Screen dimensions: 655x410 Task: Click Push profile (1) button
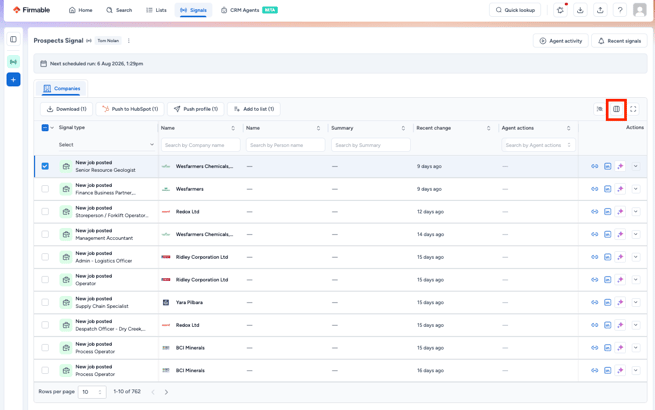coord(196,109)
